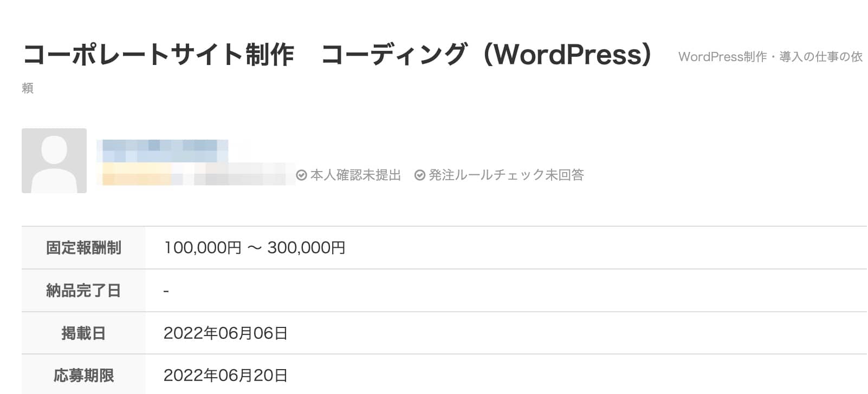Click the 納品完了日 row label
The width and height of the screenshot is (868, 394).
[x=83, y=291]
